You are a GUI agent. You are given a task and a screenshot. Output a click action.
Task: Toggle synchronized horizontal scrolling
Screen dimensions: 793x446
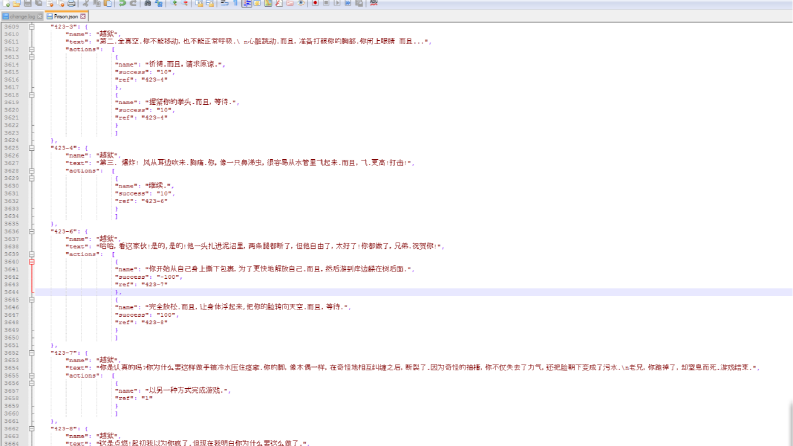pyautogui.click(x=210, y=3)
